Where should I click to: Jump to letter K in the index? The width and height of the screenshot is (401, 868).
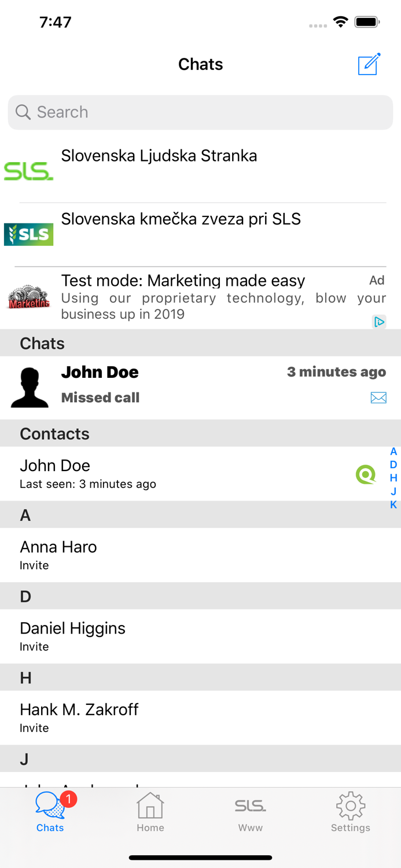click(x=393, y=505)
